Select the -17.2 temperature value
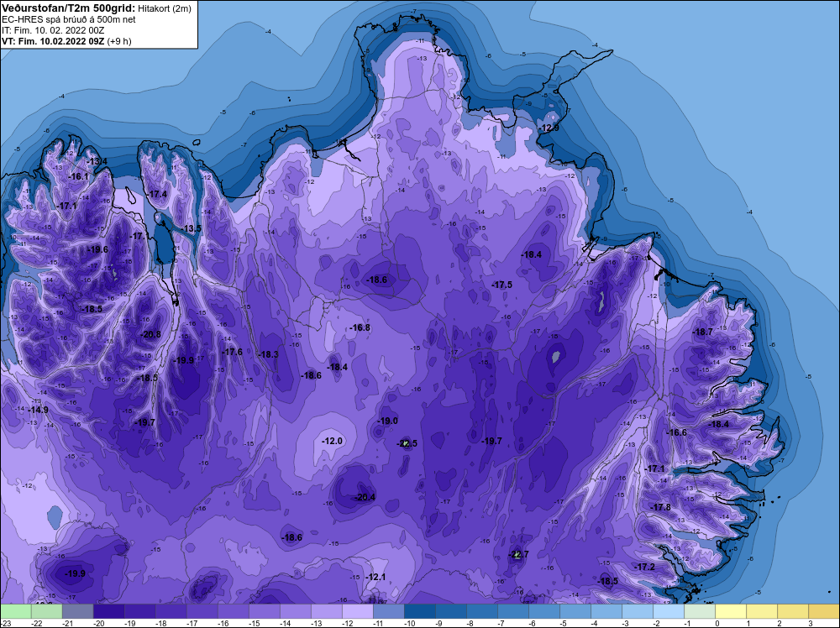This screenshot has height=628, width=840. 644,567
